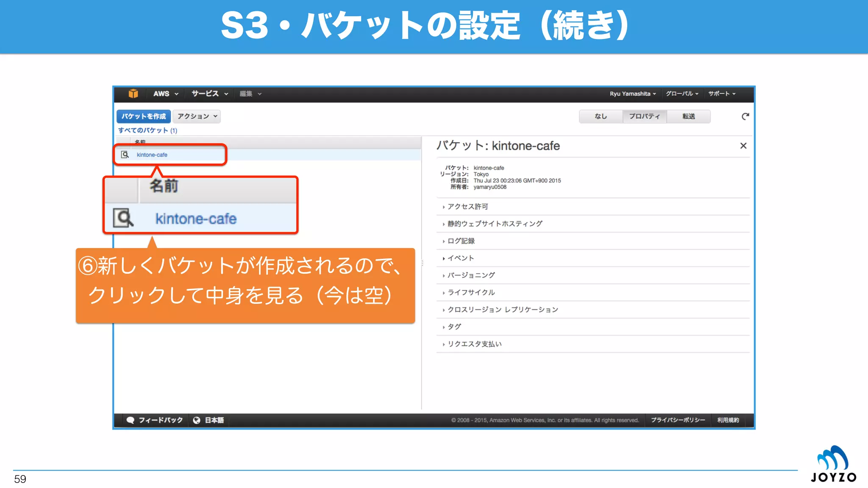Click the AWS orange cube logo

[133, 94]
